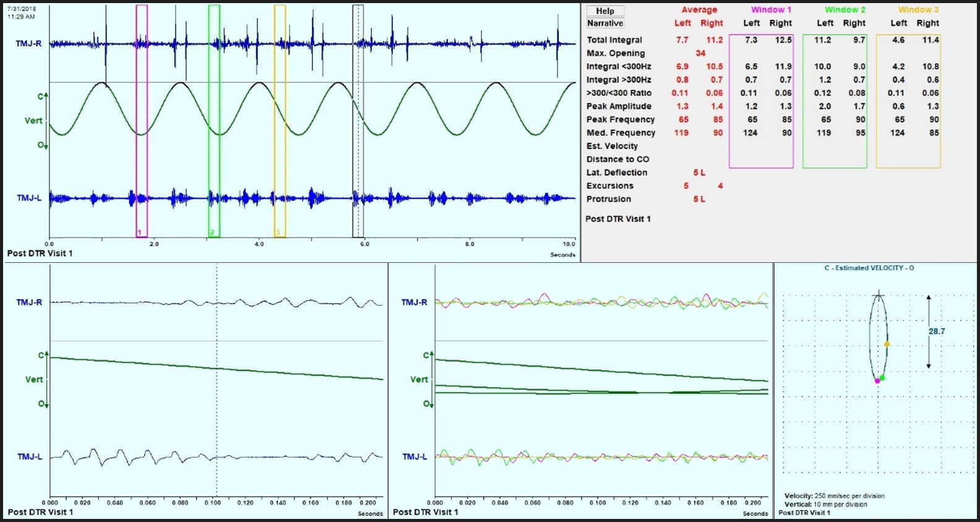Click the green dot on velocity plot
Image resolution: width=980 pixels, height=522 pixels.
pyautogui.click(x=882, y=378)
